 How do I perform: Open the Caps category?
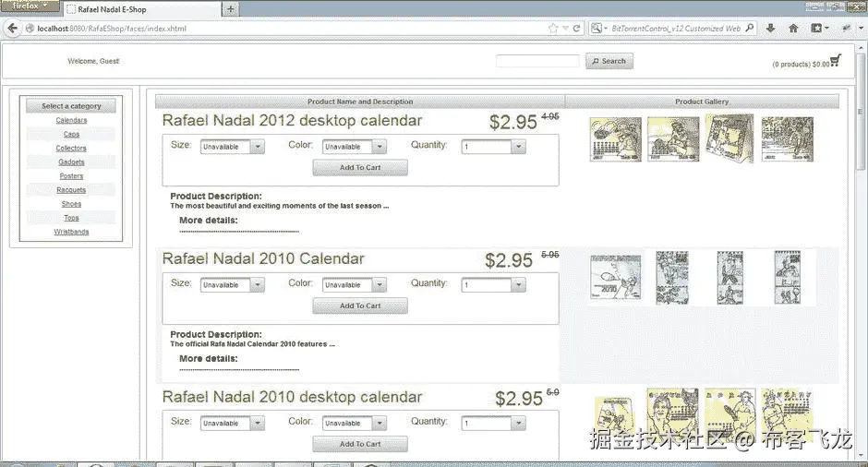point(71,134)
